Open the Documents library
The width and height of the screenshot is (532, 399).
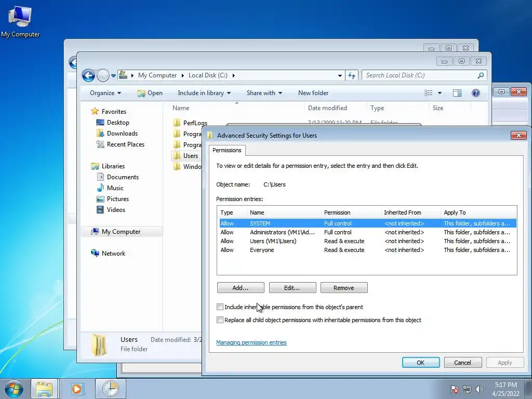(x=117, y=177)
